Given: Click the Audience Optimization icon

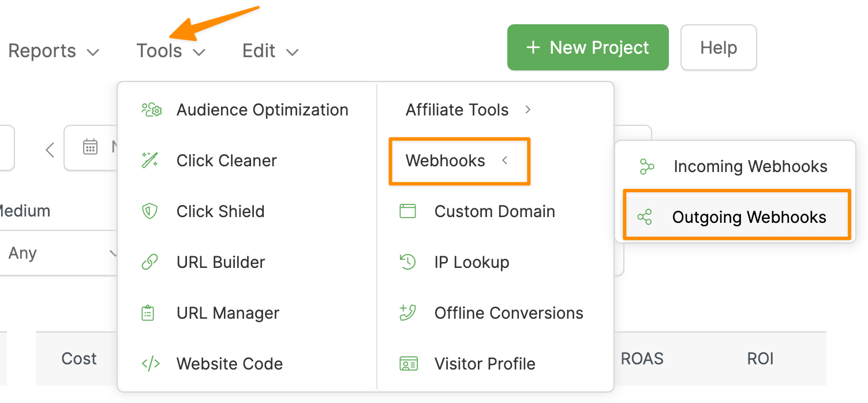Looking at the screenshot, I should click(x=152, y=110).
